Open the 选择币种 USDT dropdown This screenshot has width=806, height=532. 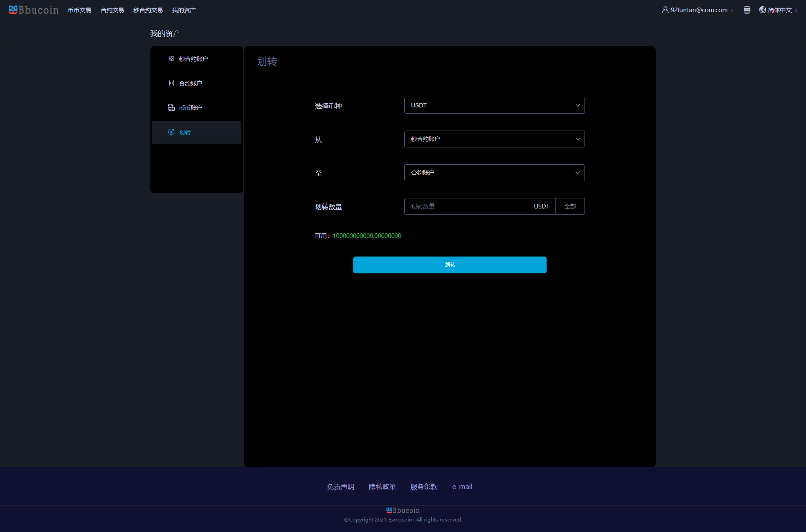(x=494, y=105)
